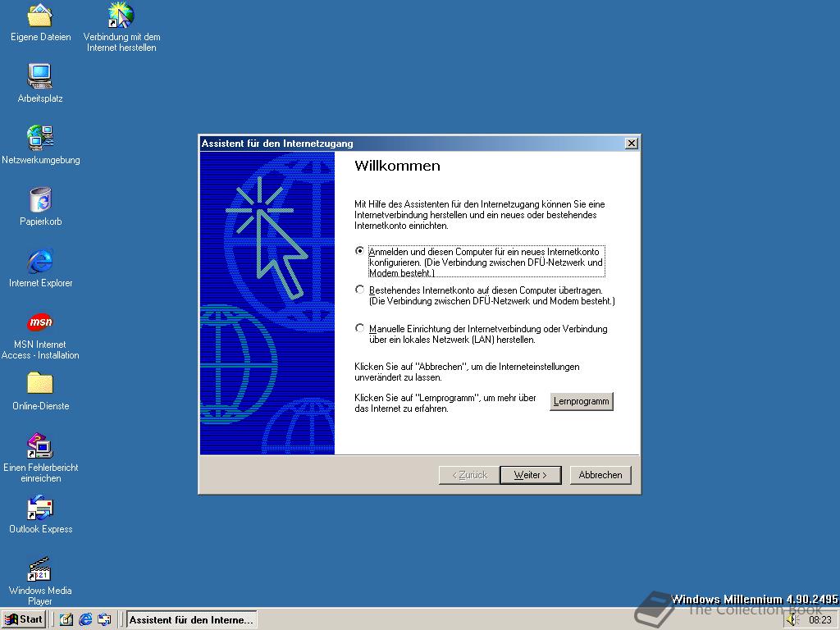Click the Lernprogramm button
The height and width of the screenshot is (630, 840).
tap(582, 401)
